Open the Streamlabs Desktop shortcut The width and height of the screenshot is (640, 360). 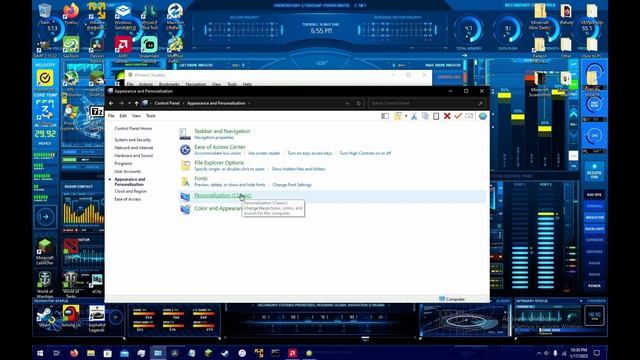coord(149,47)
